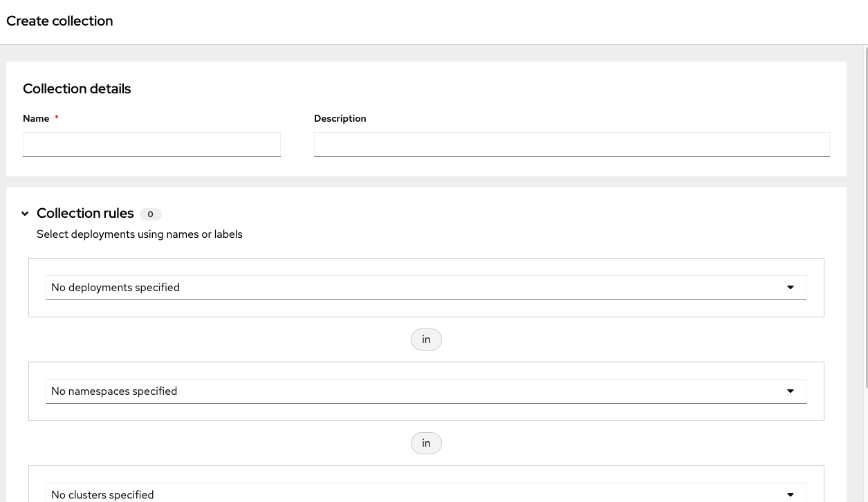
Task: Open the 'No namespaces specified' dropdown
Action: pyautogui.click(x=426, y=391)
